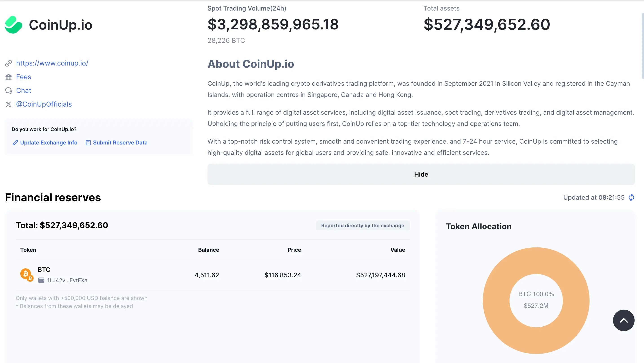Click the wallet icon beside BTC address

click(41, 280)
